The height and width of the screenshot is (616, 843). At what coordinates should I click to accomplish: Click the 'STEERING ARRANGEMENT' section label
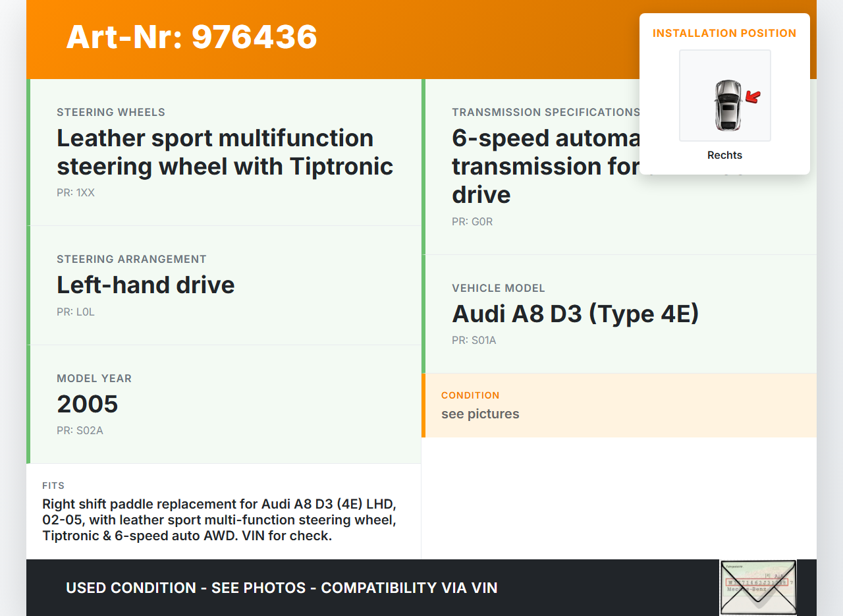point(132,260)
